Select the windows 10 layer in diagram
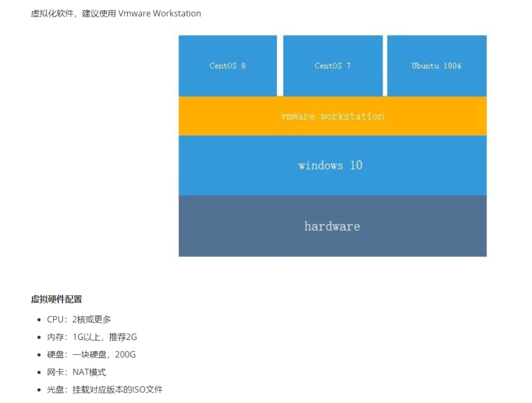 [333, 166]
